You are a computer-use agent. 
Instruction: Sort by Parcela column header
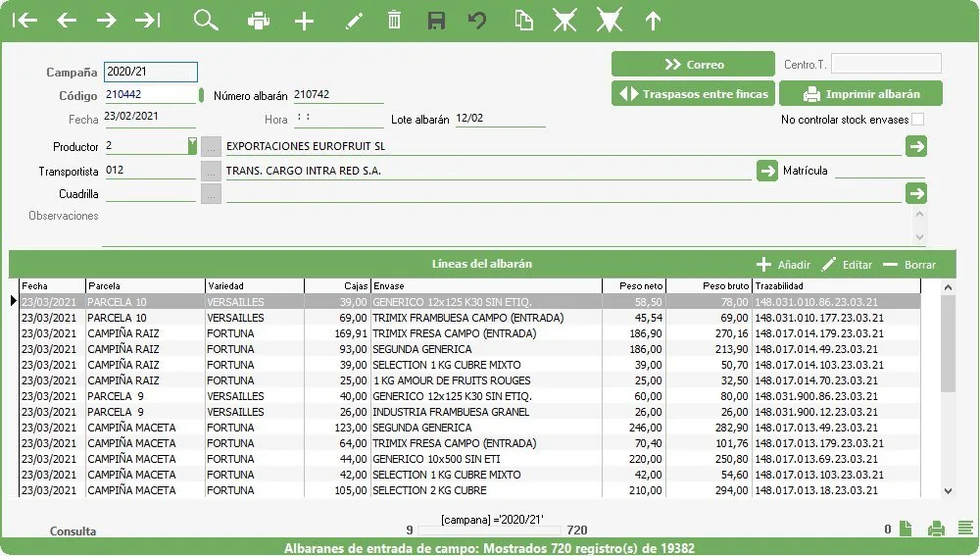pos(145,285)
